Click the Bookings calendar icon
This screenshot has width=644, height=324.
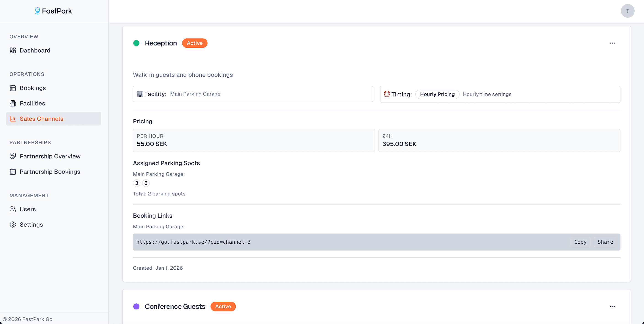pos(13,88)
